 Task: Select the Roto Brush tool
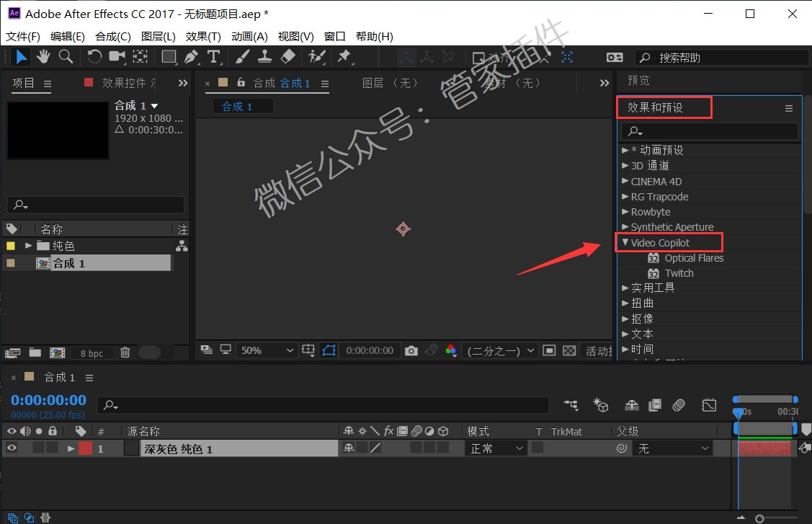[x=316, y=56]
